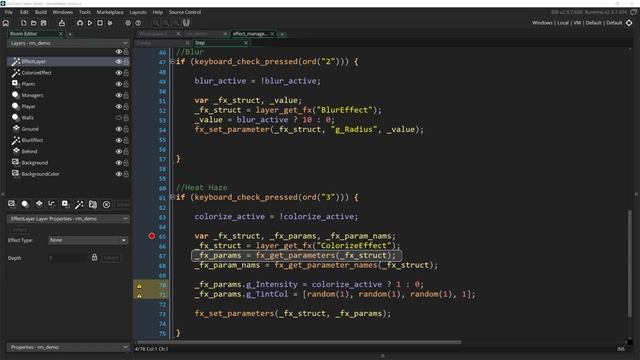Open a project with the folder icon
The width and height of the screenshot is (640, 360).
(x=33, y=23)
